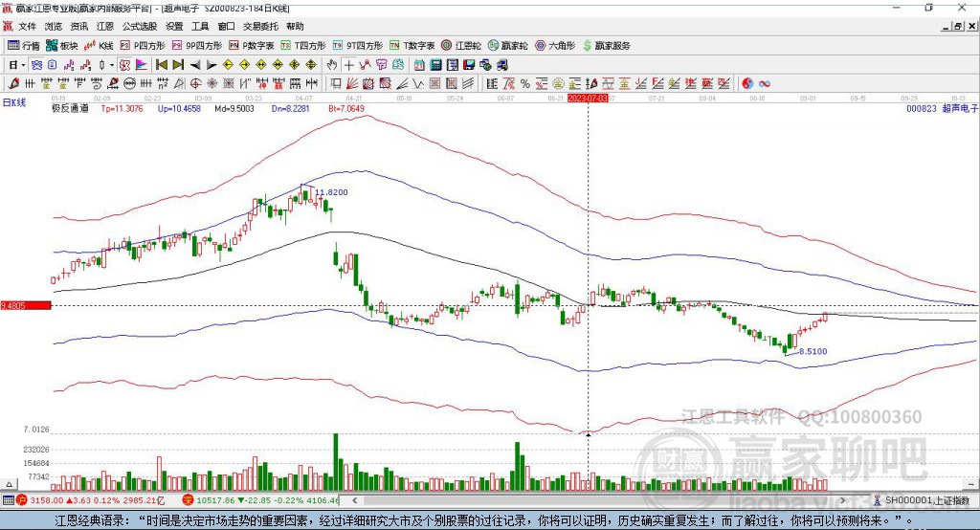Expand the candlestick chart type dropdown arrow
Screen dimensions: 980x530
click(112, 65)
